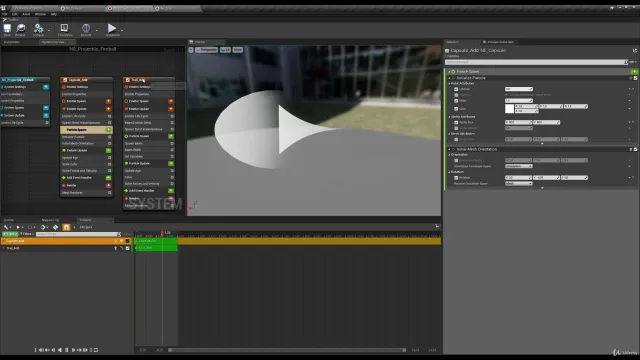Toggle the orange snapping magnet in timeline toolbar
Image resolution: width=640 pixels, height=360 pixels.
[x=66, y=227]
